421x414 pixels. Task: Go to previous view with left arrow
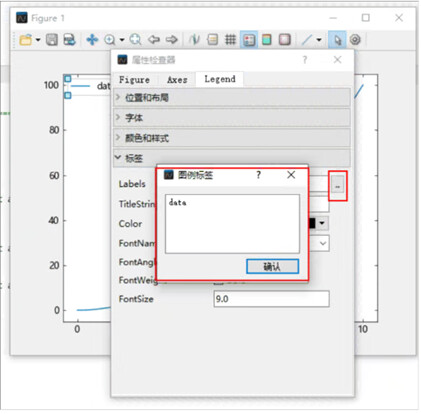[x=154, y=40]
